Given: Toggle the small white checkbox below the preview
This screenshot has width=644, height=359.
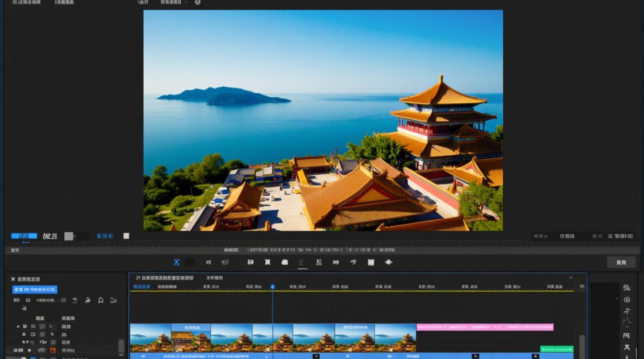Looking at the screenshot, I should pos(126,236).
